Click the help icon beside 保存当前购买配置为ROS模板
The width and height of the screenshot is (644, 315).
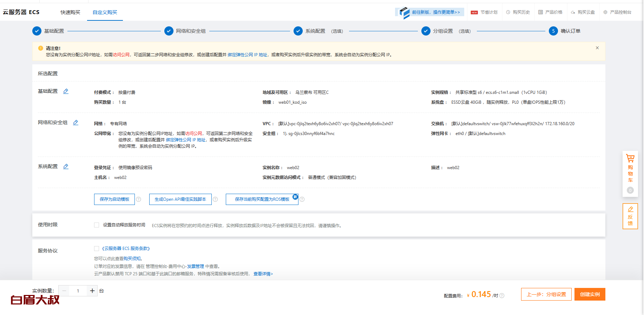click(x=302, y=199)
